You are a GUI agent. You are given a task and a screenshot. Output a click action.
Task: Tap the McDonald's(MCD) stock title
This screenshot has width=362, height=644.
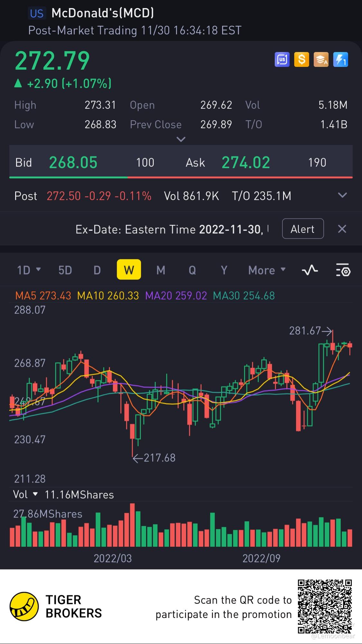103,13
